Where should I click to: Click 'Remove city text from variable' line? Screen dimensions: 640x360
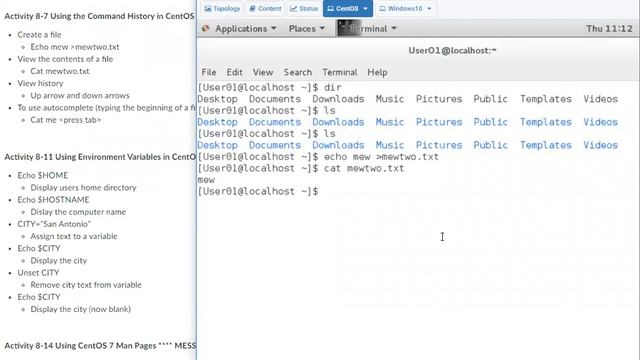pyautogui.click(x=86, y=285)
